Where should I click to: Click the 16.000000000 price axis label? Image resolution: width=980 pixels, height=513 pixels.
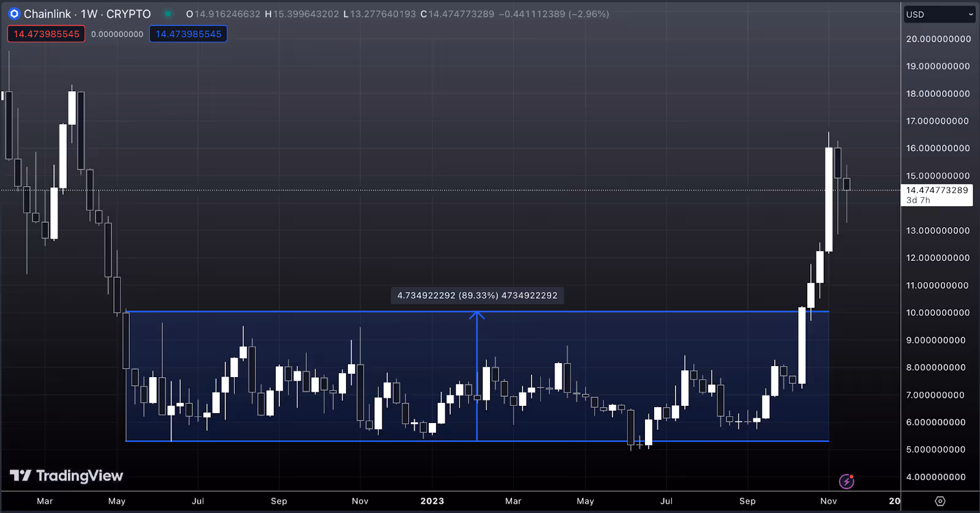(938, 148)
